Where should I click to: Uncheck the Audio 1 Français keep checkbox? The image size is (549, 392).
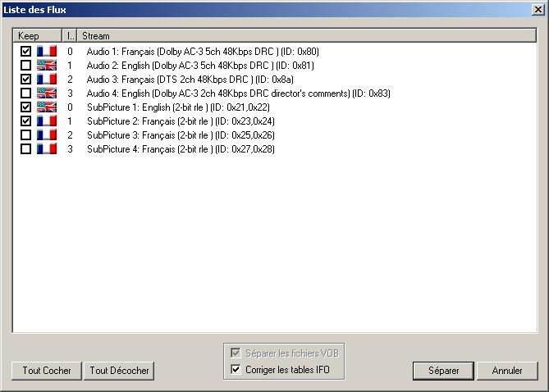pyautogui.click(x=26, y=51)
